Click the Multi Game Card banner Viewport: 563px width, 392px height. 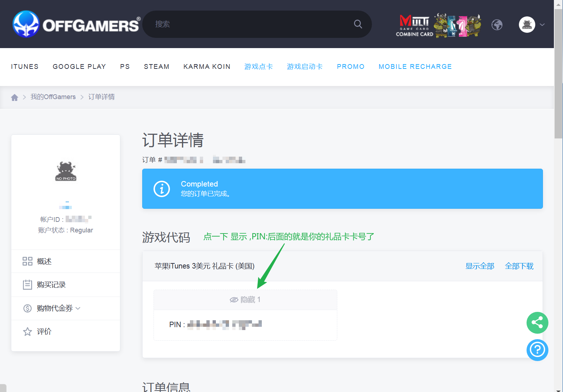(438, 25)
